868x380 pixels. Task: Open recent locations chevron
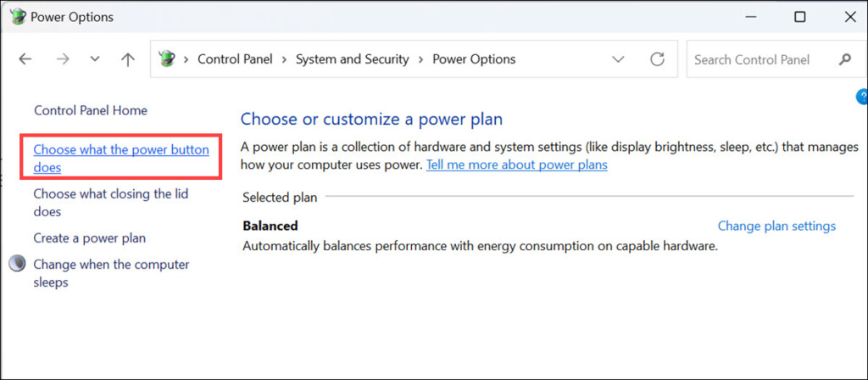[95, 59]
